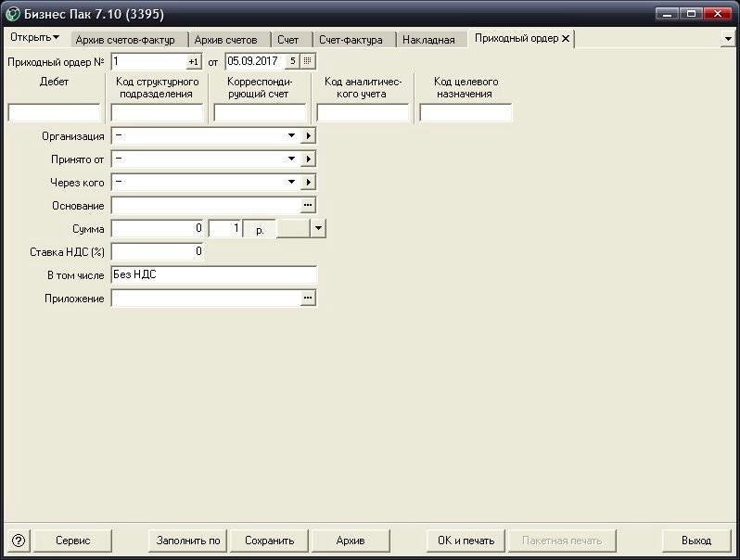Click the Приложение text field
Screen dimensions: 740x560
[206, 298]
